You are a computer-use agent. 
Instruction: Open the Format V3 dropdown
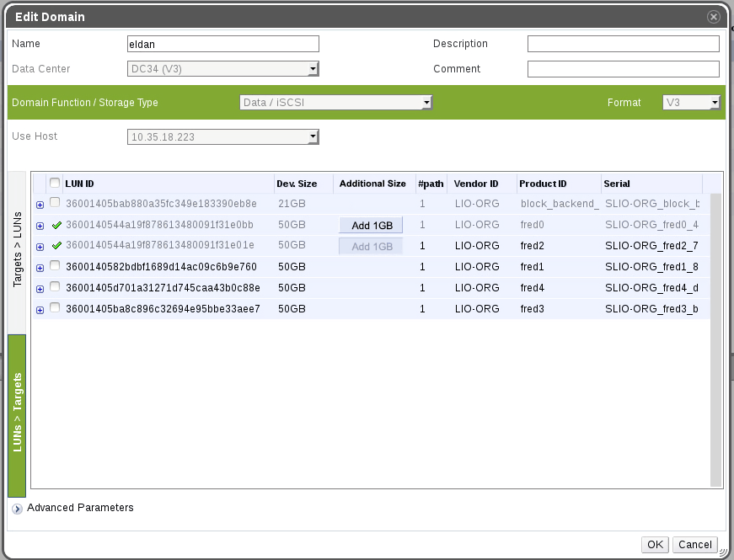point(691,103)
